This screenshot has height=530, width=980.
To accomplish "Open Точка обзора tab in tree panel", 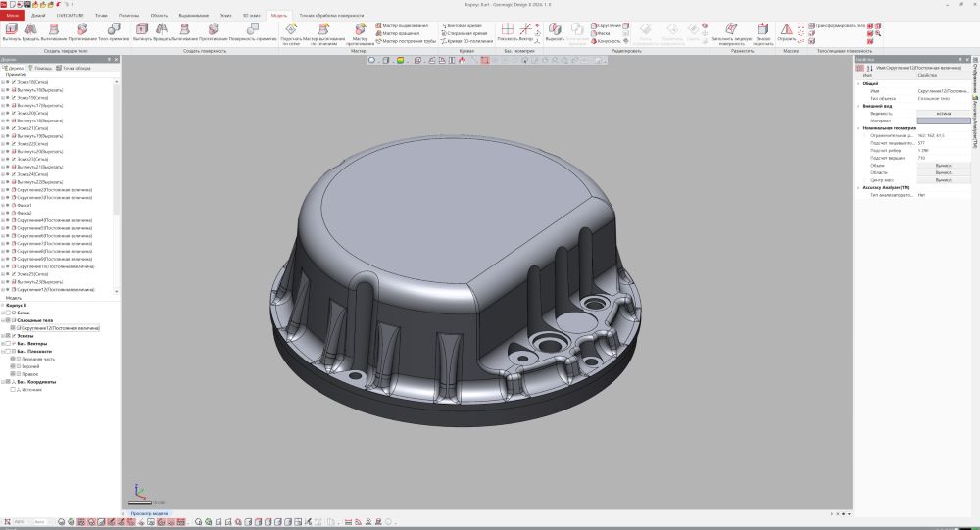I will [73, 68].
